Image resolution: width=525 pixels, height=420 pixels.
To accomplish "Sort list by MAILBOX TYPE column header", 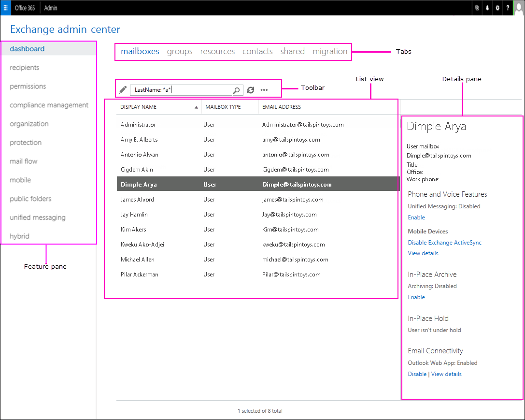I will (x=223, y=107).
